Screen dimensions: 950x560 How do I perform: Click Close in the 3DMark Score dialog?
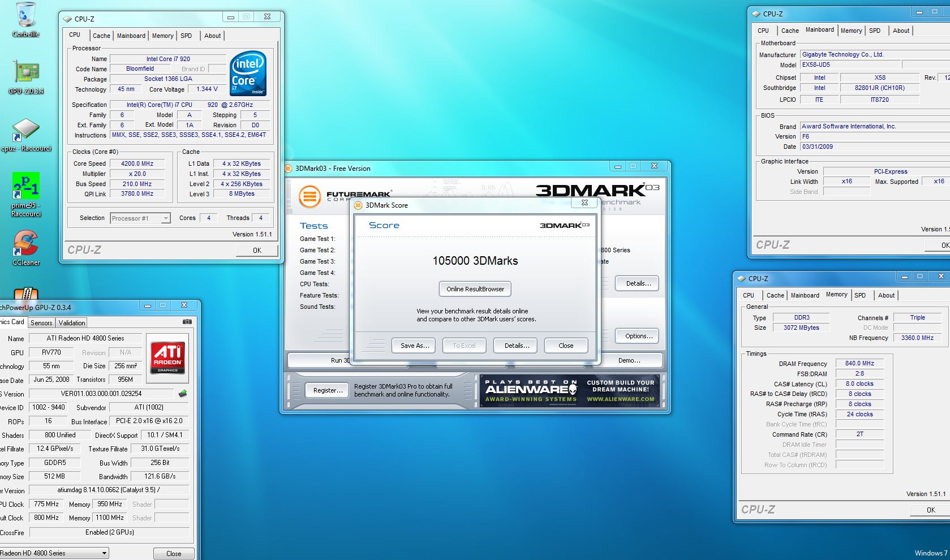tap(566, 346)
